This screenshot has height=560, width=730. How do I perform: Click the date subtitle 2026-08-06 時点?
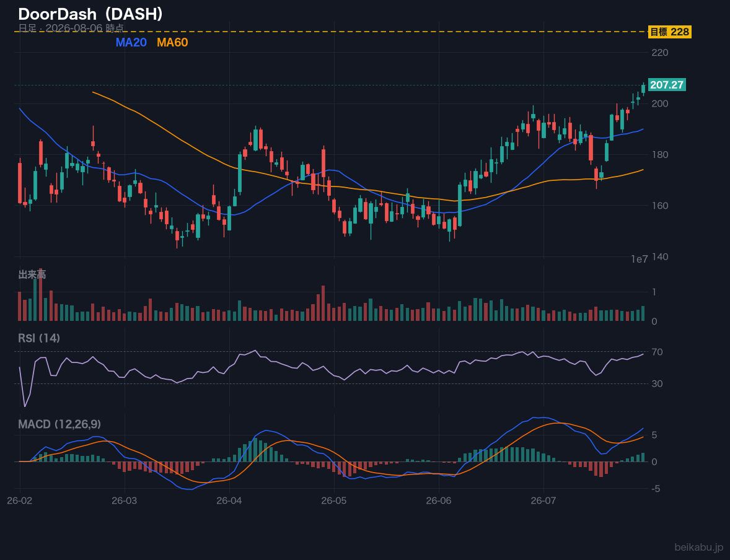71,28
